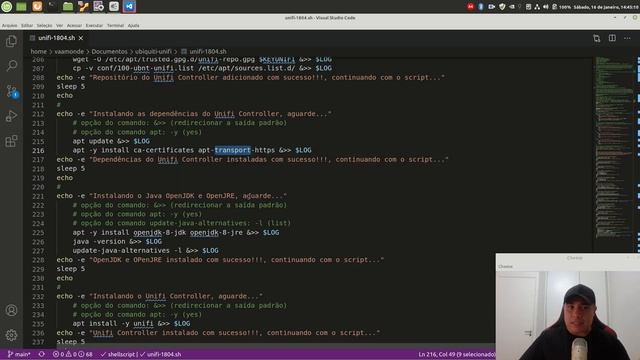Click the Synchronize Changes icon in status bar

[x=42, y=354]
